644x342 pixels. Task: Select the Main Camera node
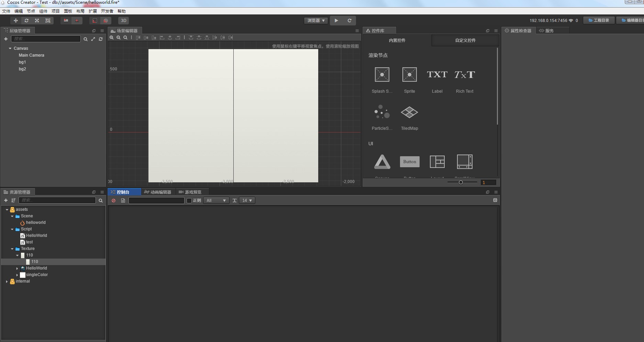pos(31,55)
